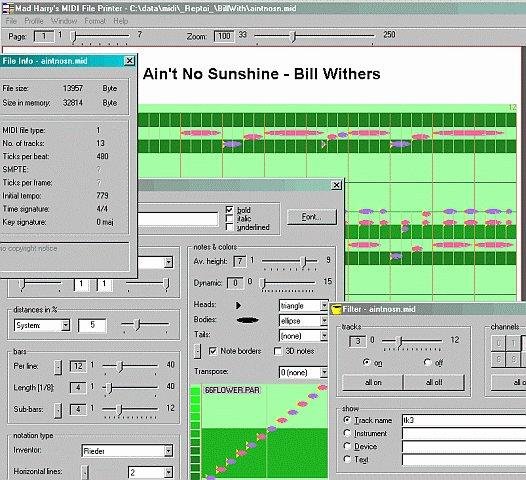The height and width of the screenshot is (480, 526).
Task: Click channel 0 toggle button
Action: pos(498,343)
